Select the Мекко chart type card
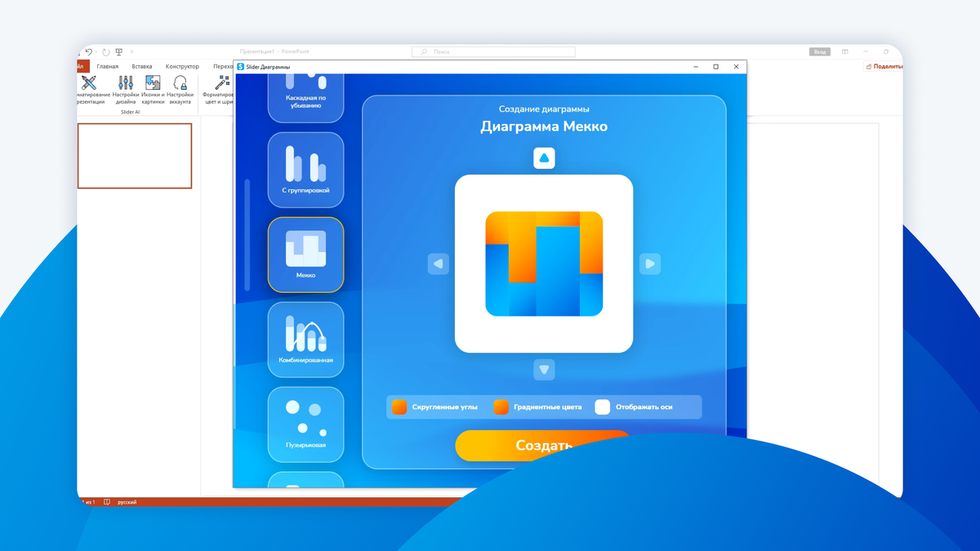The image size is (980, 551). pyautogui.click(x=305, y=255)
